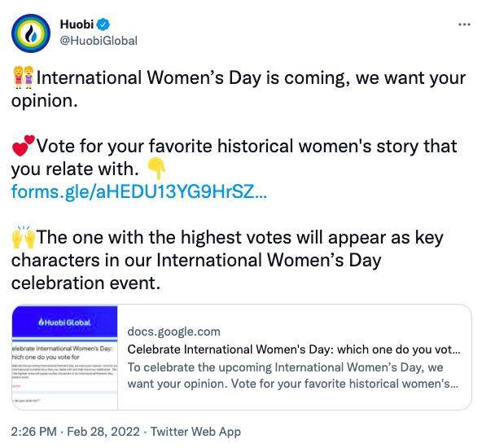This screenshot has height=448, width=482.
Task: Click the Twitter Web App source link
Action: [x=195, y=432]
